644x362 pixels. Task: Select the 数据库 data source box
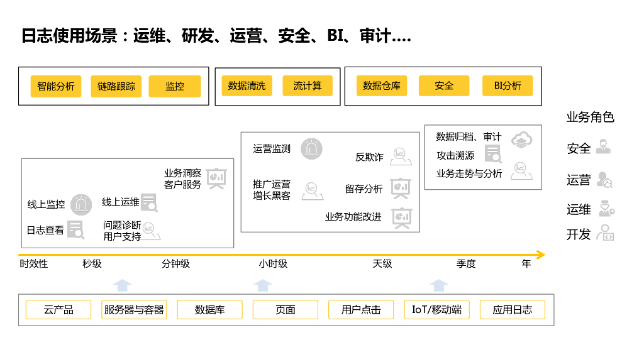pos(210,309)
